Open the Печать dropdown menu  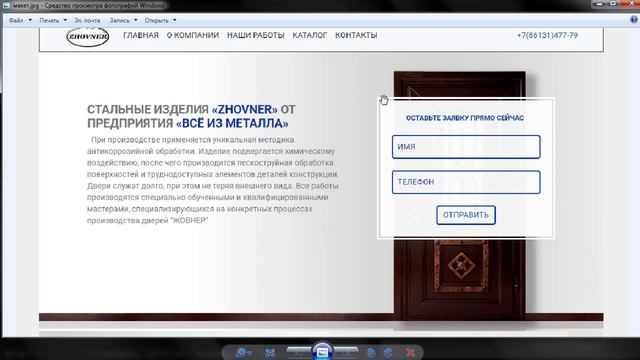[53, 20]
